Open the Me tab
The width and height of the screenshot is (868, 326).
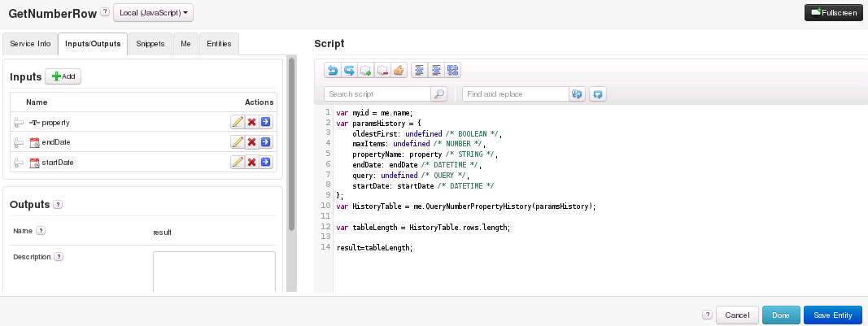point(185,44)
